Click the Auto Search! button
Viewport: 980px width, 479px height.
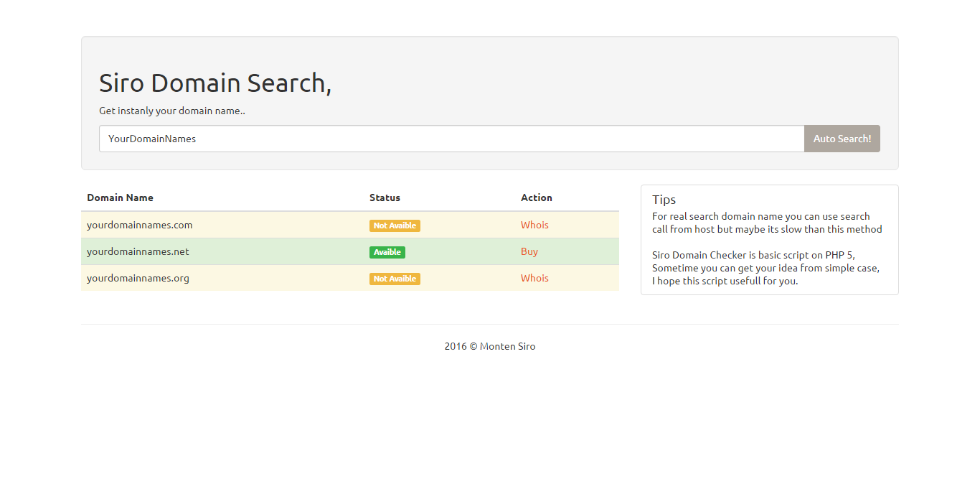click(x=842, y=139)
